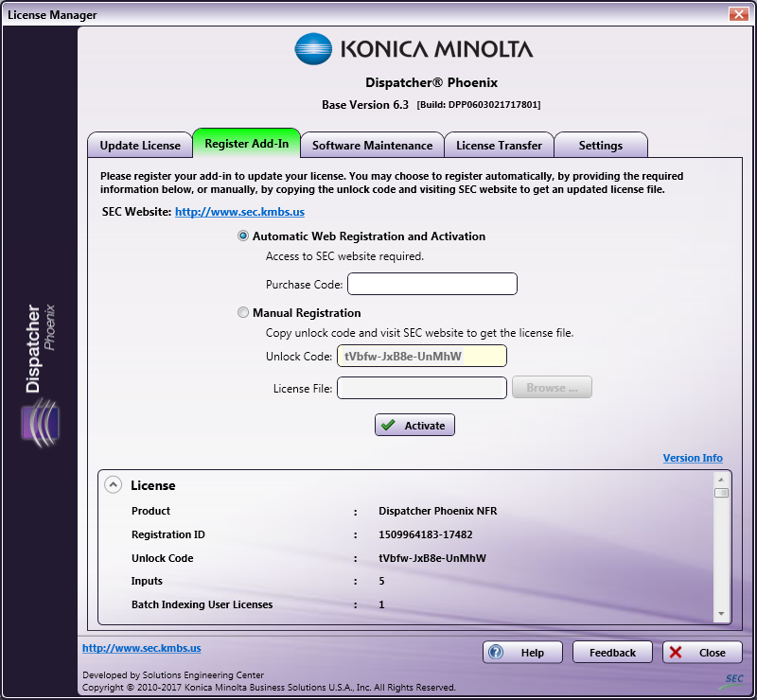Viewport: 757px width, 700px height.
Task: Click the Activate button
Action: (x=414, y=425)
